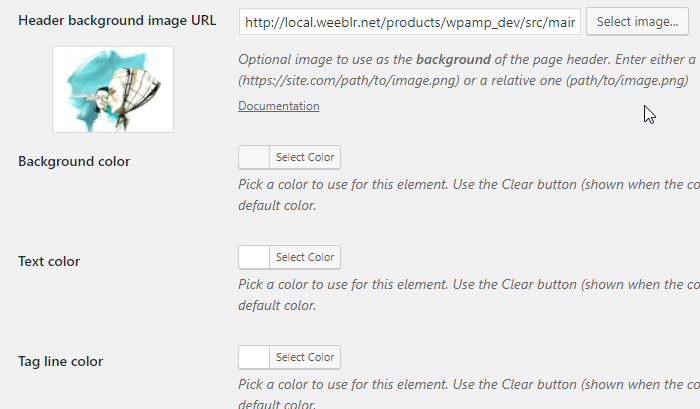The height and width of the screenshot is (409, 700).
Task: Click the Text color swatch
Action: pyautogui.click(x=254, y=257)
